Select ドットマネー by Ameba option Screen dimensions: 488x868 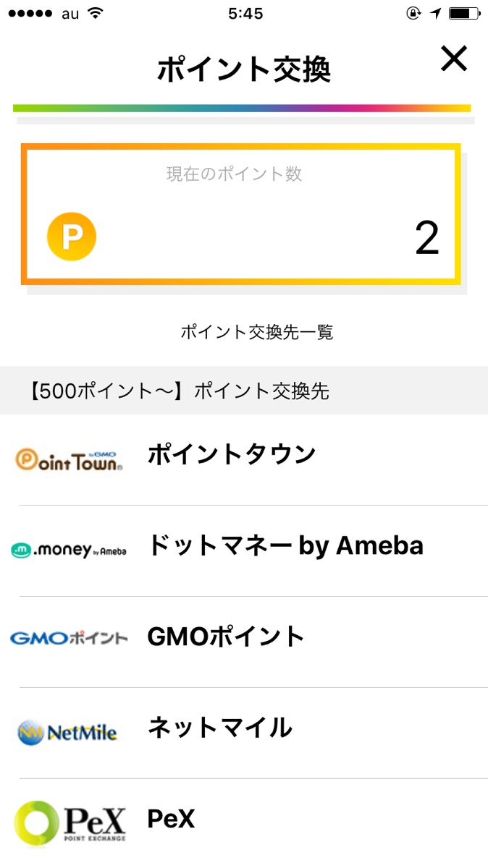click(x=285, y=545)
